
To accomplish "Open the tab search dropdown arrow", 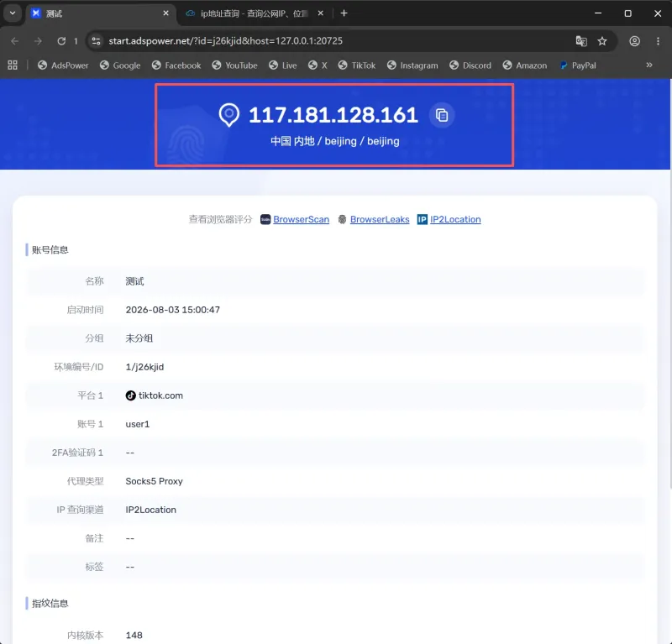I will click(13, 13).
